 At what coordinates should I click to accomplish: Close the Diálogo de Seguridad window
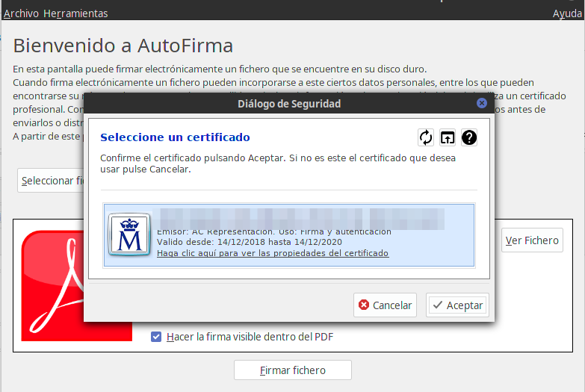tap(482, 103)
